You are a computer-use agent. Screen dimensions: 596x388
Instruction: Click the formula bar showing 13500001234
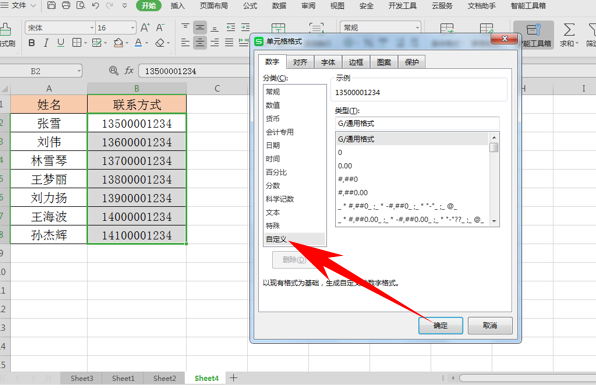(x=194, y=71)
